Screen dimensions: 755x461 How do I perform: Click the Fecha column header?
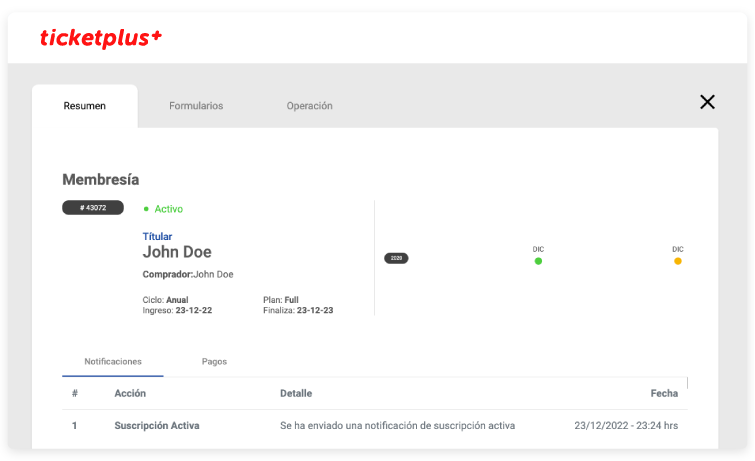pyautogui.click(x=664, y=393)
